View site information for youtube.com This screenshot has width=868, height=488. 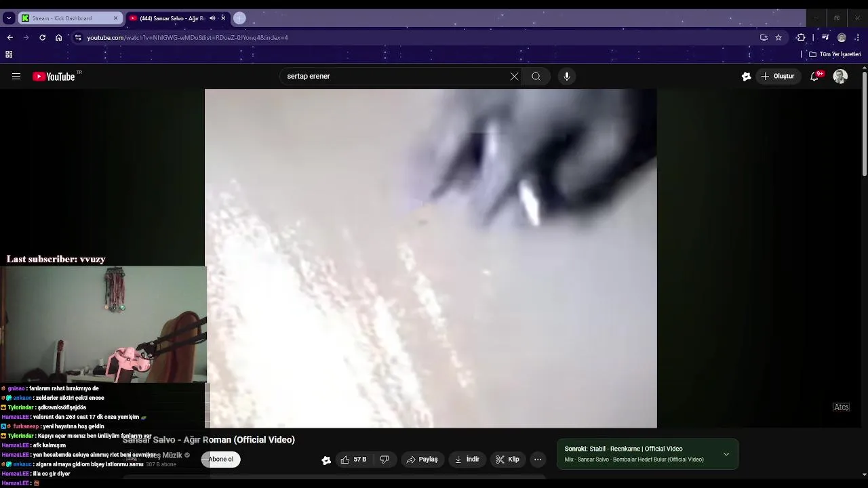point(78,37)
